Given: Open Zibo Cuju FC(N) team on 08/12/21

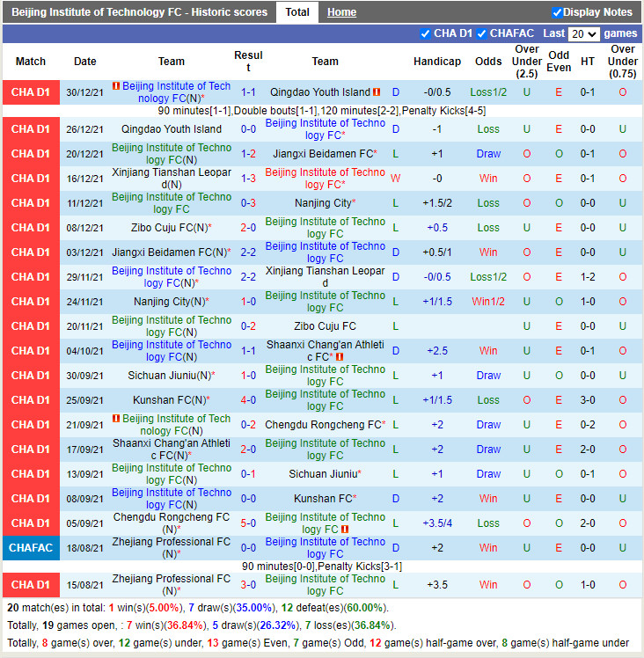Looking at the screenshot, I should (x=172, y=228).
